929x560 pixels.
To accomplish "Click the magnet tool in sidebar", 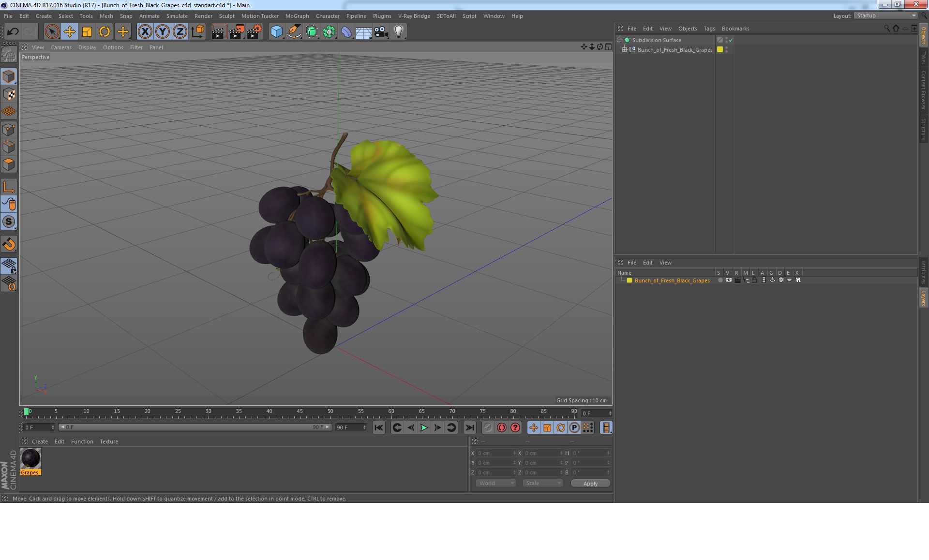I will (x=9, y=244).
